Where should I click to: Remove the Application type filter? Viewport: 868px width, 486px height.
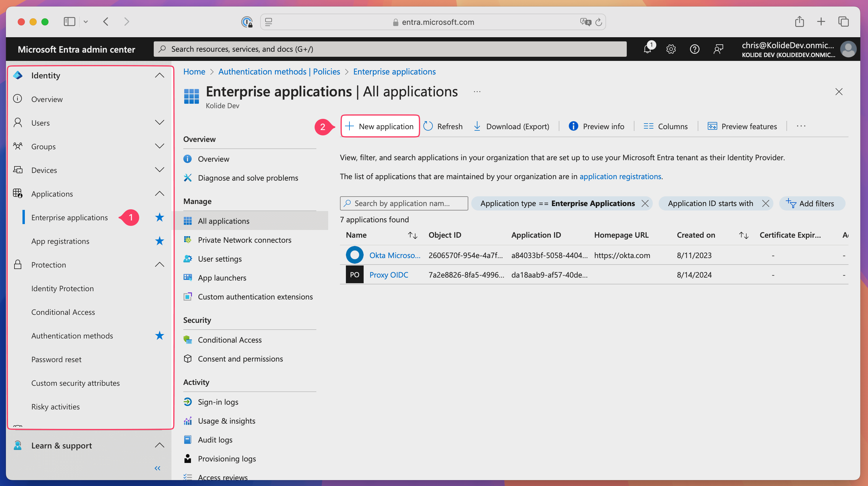[645, 203]
